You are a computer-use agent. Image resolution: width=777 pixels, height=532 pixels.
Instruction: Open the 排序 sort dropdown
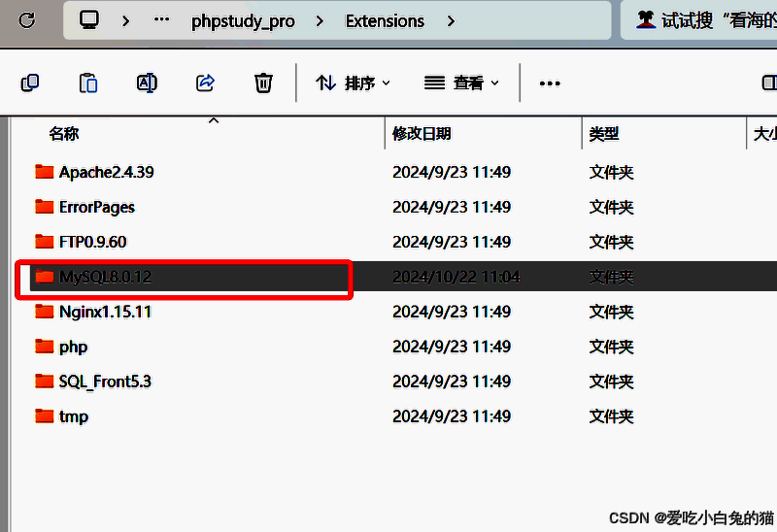pyautogui.click(x=353, y=83)
